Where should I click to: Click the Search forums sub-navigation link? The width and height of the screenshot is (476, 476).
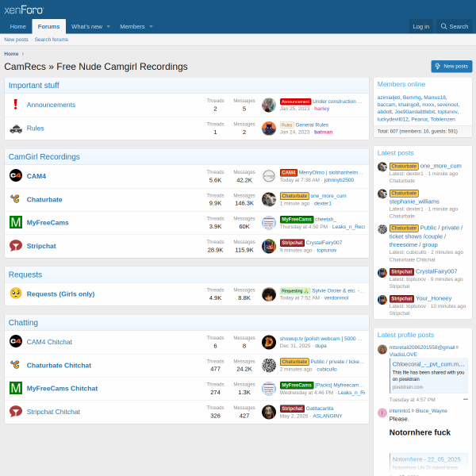pyautogui.click(x=52, y=40)
